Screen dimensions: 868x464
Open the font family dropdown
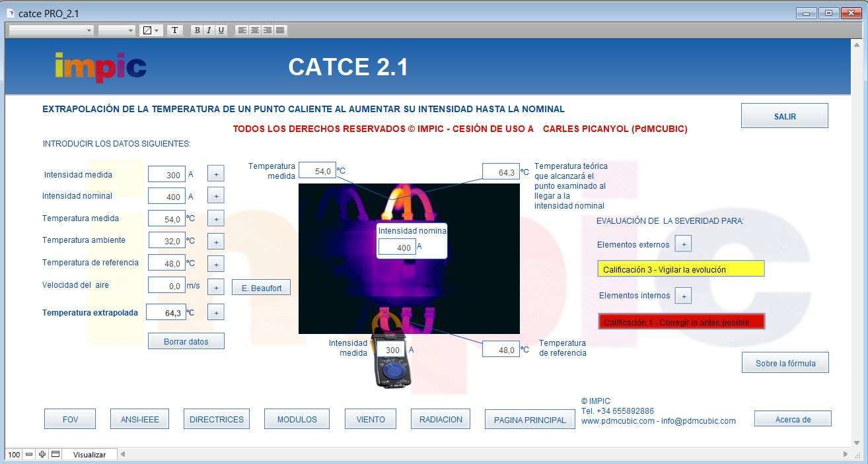[88, 30]
